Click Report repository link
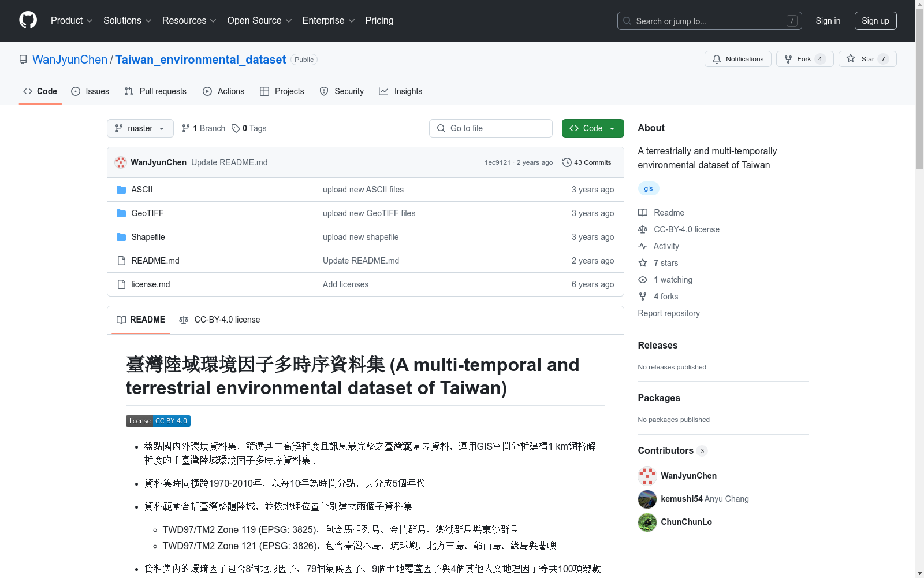Image resolution: width=924 pixels, height=578 pixels. tap(669, 313)
